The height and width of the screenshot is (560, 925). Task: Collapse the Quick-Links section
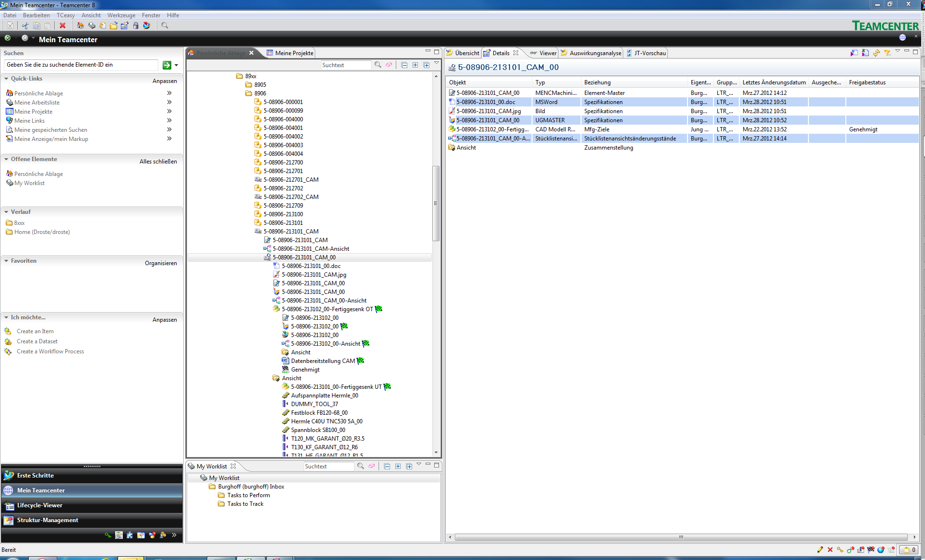(x=6, y=79)
